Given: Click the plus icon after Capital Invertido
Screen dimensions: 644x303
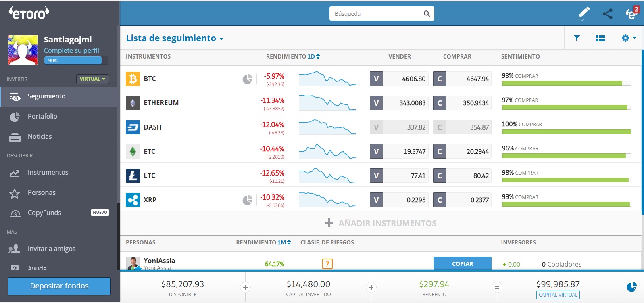Looking at the screenshot, I should tap(371, 287).
